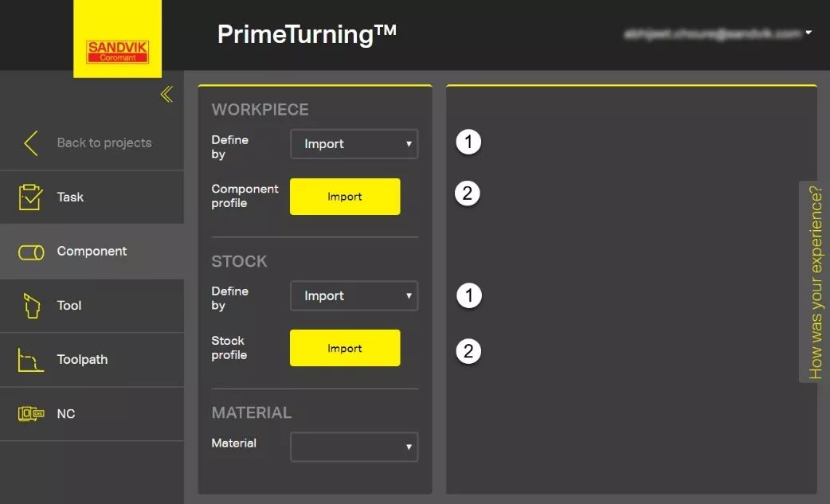Click the WORKPIECE section heading
The height and width of the screenshot is (504, 830).
tap(260, 109)
